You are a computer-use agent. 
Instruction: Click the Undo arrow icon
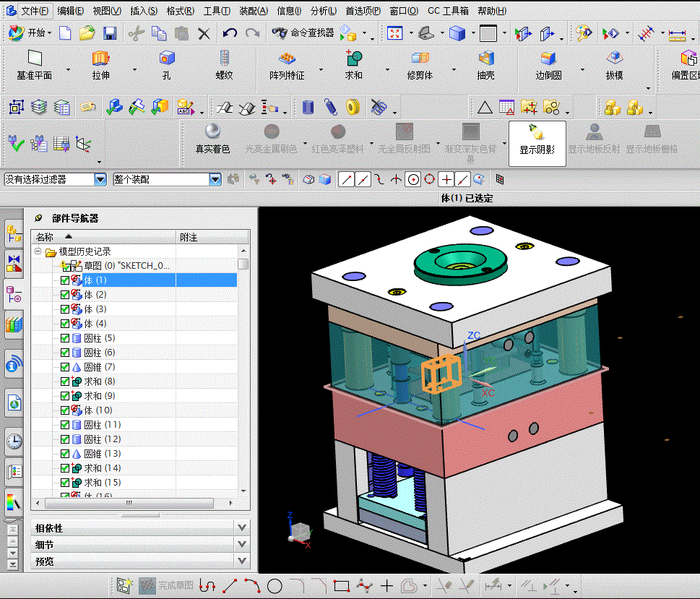pos(230,33)
